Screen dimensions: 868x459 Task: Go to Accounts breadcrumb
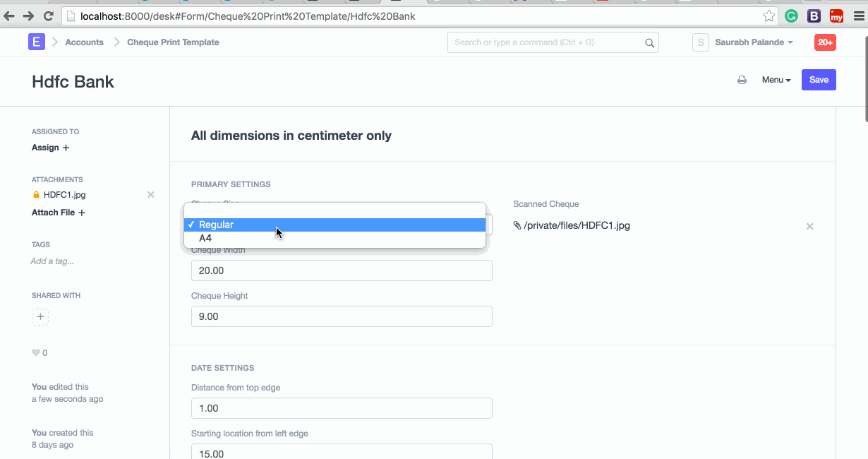84,42
